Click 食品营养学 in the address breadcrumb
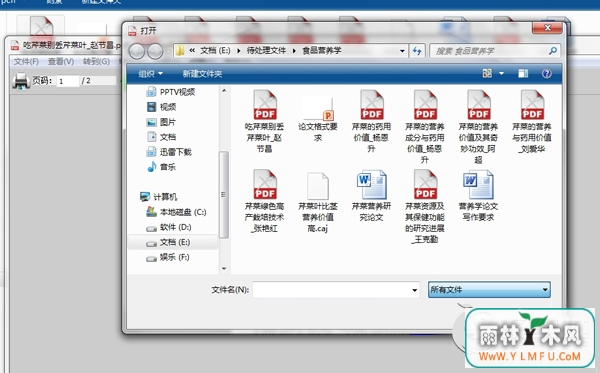This screenshot has width=600, height=373. [322, 50]
